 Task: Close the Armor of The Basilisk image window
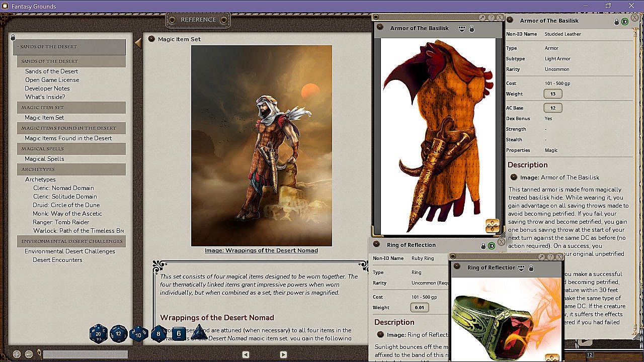pyautogui.click(x=500, y=18)
